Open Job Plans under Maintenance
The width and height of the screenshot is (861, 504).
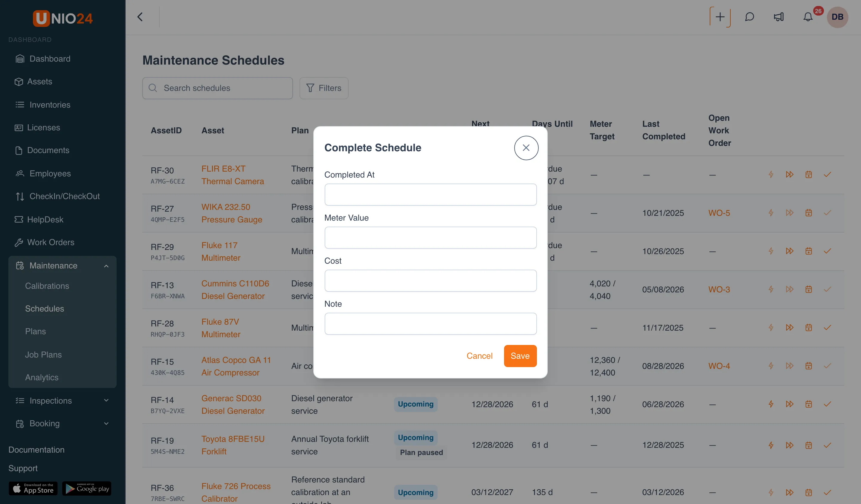pyautogui.click(x=43, y=354)
